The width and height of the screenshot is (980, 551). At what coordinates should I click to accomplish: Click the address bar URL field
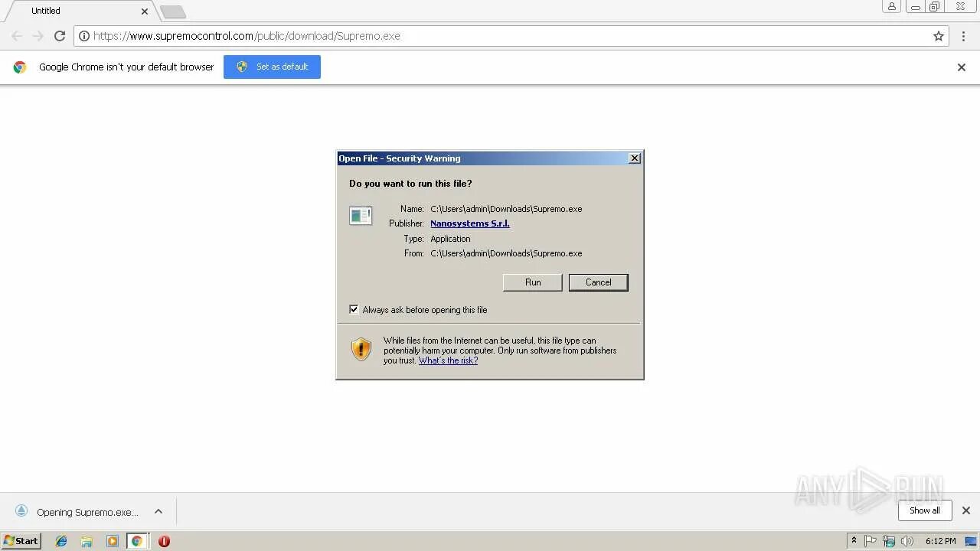(511, 36)
